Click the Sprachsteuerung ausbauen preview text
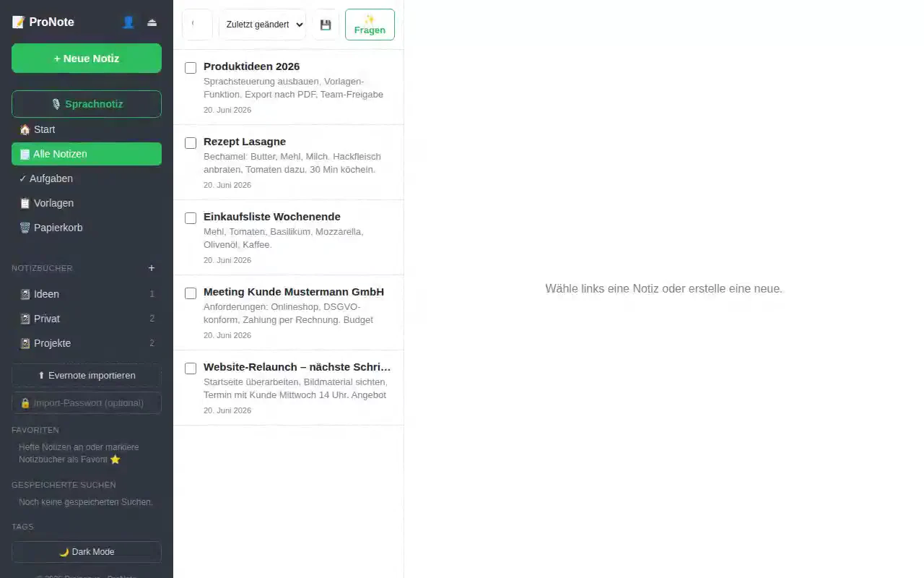 click(x=294, y=87)
